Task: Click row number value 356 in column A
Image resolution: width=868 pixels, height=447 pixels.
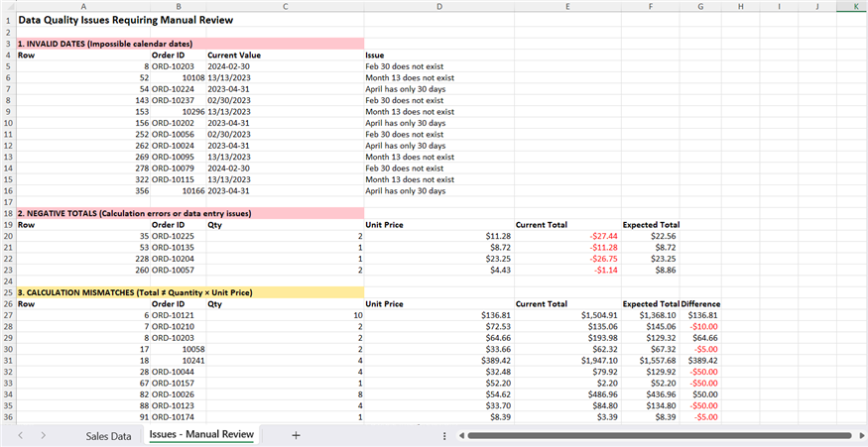Action: coord(142,191)
